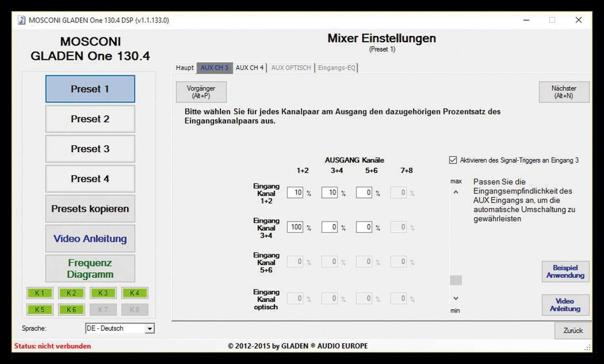Enable signal trigger at Eingang 3 checkbox

(x=453, y=160)
